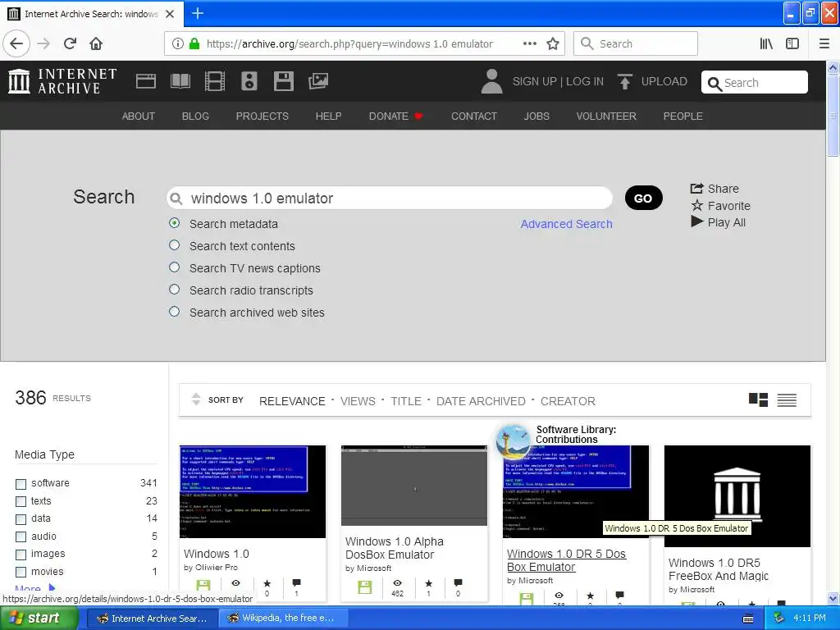
Task: Open the Web (Wayback) media icon
Action: point(146,81)
